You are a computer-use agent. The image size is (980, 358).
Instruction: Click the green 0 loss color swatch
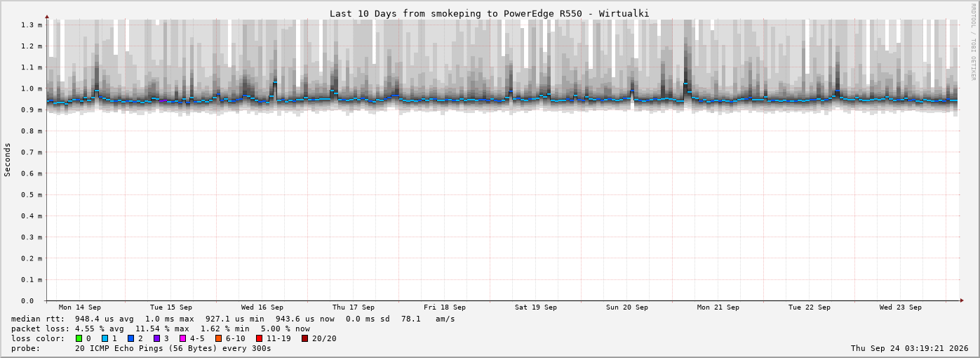pos(79,338)
